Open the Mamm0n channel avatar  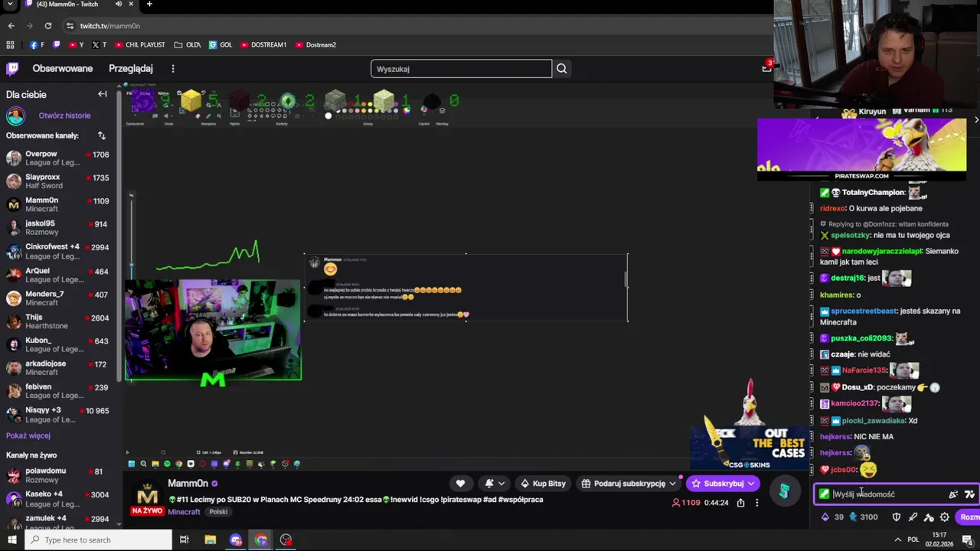[147, 494]
